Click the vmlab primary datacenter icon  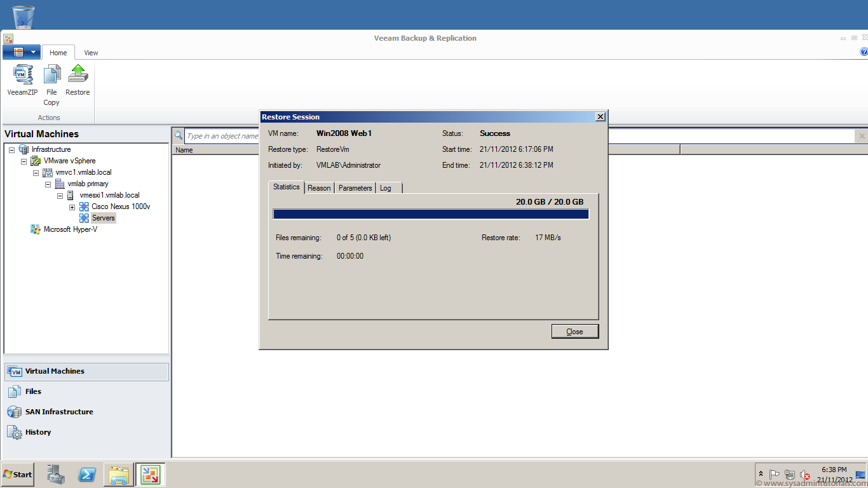click(60, 184)
